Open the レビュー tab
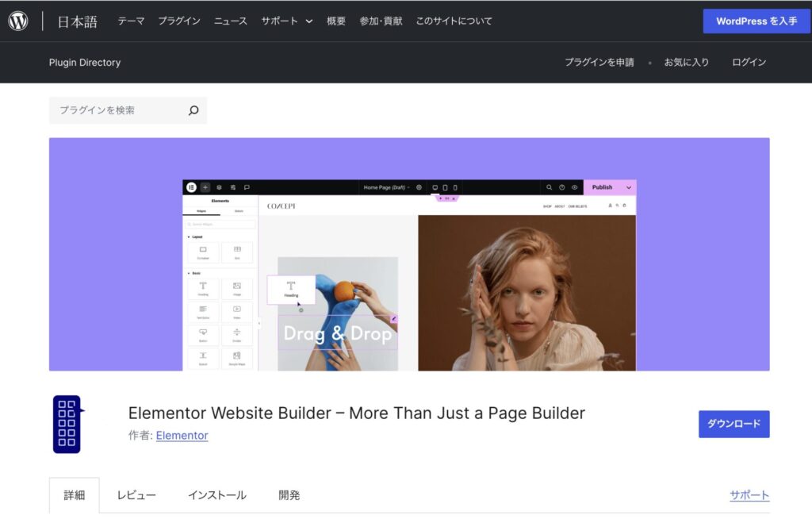812x519 pixels. (x=136, y=495)
